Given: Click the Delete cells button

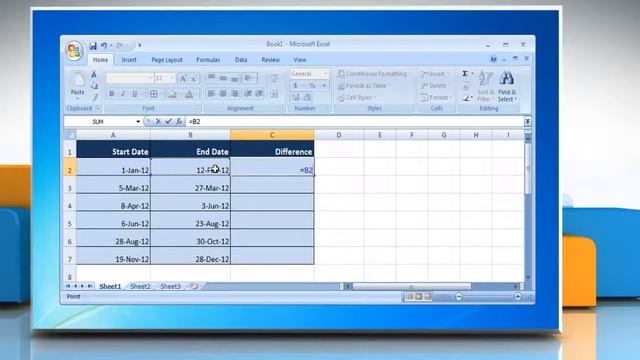Looking at the screenshot, I should [x=435, y=86].
